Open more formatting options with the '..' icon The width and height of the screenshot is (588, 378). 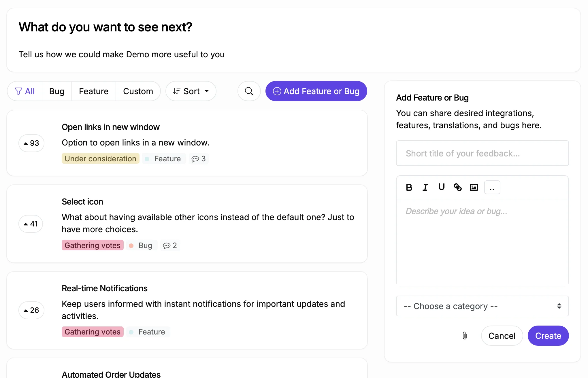coord(492,187)
